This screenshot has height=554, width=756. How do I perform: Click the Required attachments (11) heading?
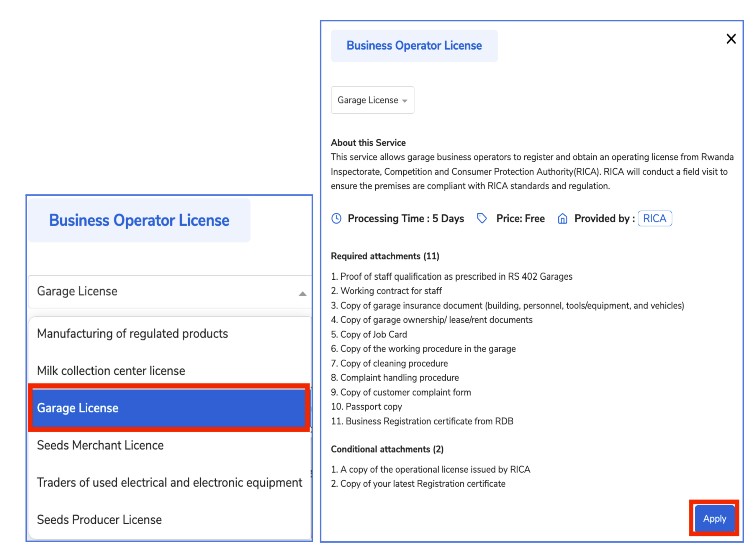tap(385, 256)
